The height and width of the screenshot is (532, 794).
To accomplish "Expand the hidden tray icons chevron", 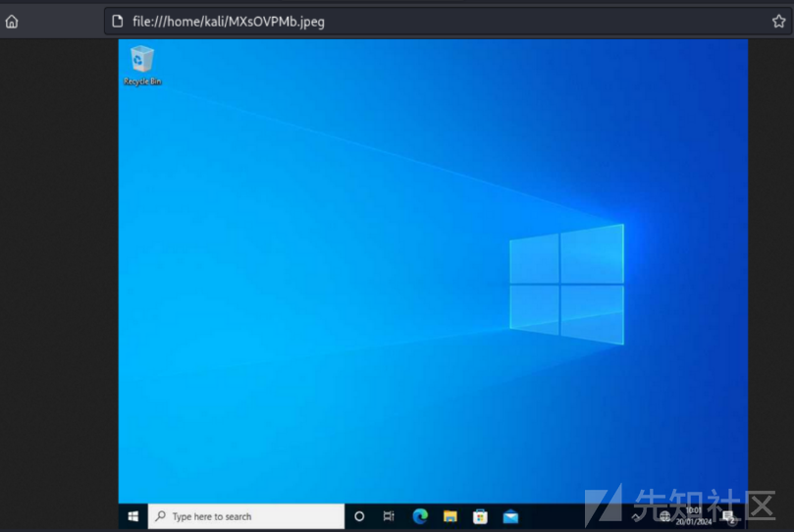I will click(636, 517).
